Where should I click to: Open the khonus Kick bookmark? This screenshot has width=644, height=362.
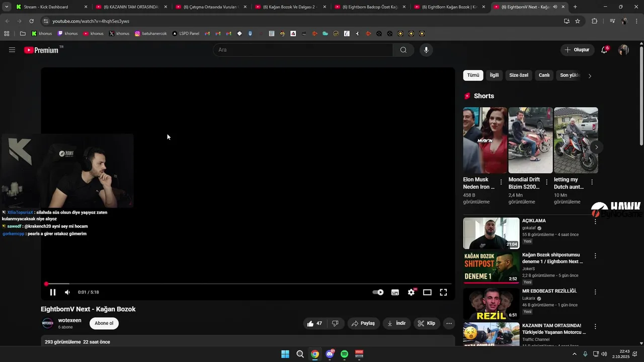(x=41, y=34)
